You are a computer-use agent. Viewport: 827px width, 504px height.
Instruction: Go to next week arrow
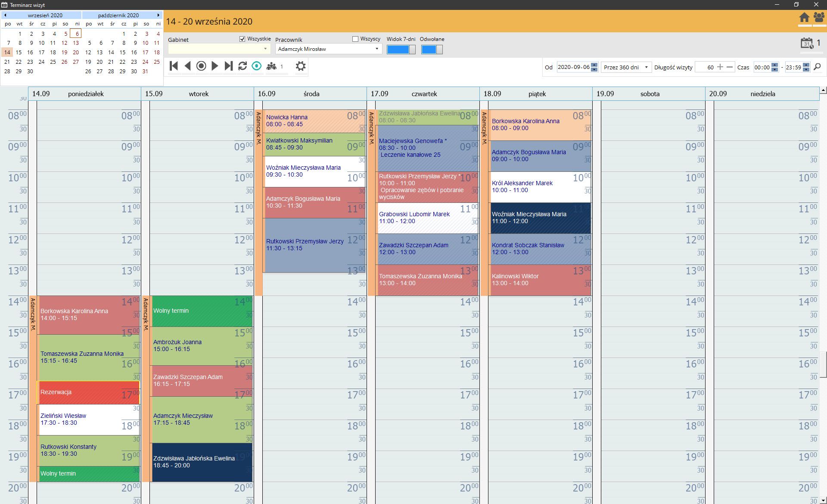pos(215,66)
